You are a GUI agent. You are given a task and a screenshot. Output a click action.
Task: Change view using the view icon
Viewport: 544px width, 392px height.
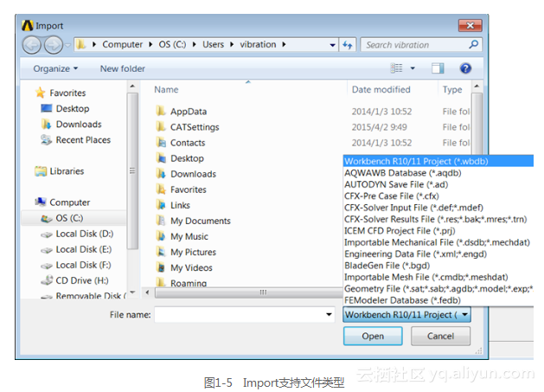click(x=396, y=68)
